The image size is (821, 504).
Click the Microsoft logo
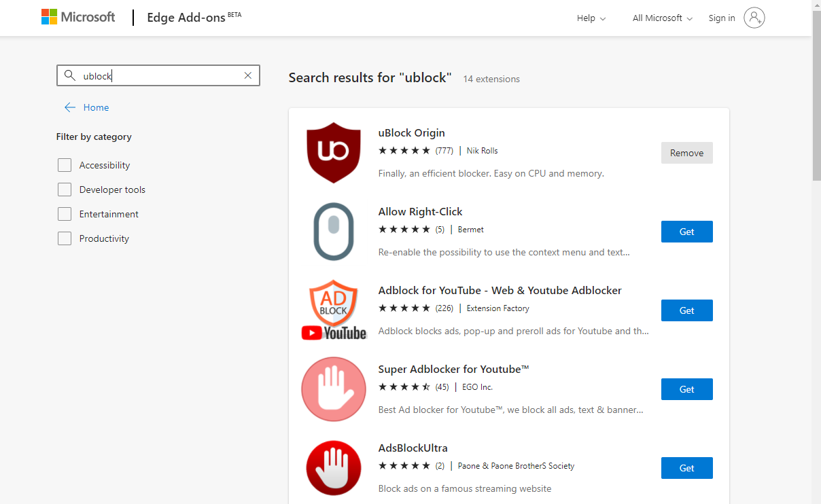[x=78, y=18]
